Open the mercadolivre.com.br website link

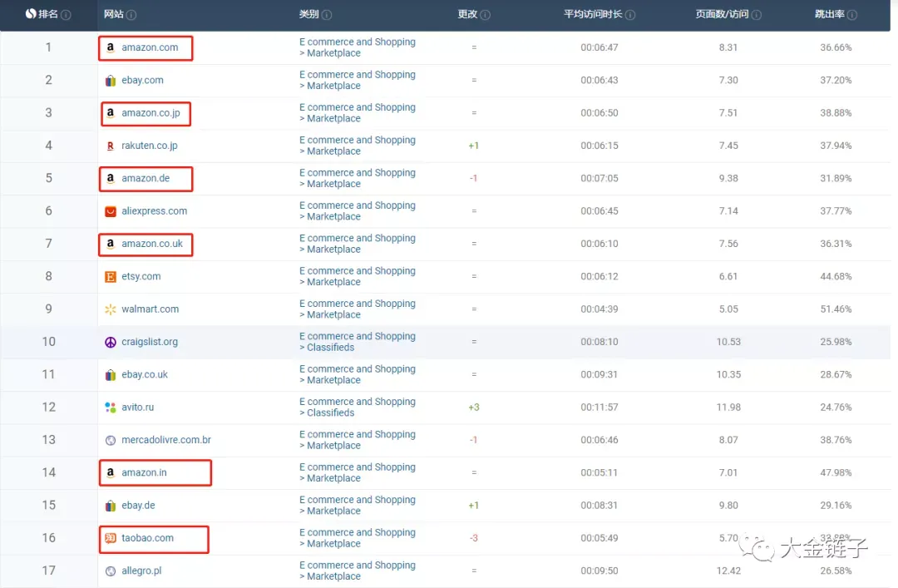pos(166,440)
